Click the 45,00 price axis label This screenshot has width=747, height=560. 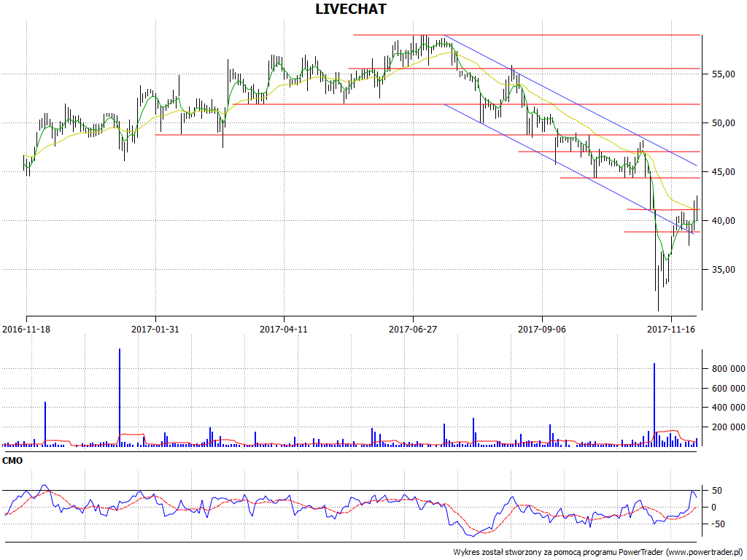pyautogui.click(x=723, y=172)
